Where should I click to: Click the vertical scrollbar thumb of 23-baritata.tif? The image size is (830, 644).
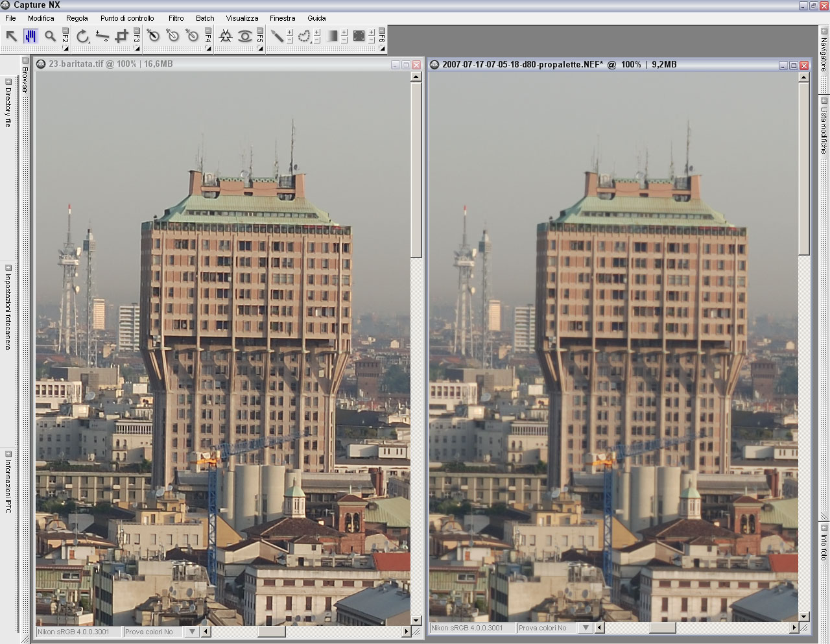(x=416, y=170)
